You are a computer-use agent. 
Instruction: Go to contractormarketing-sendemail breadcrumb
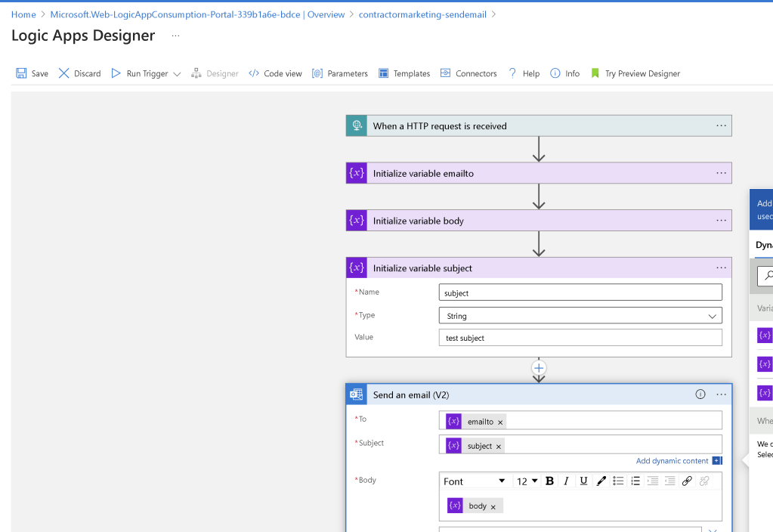422,14
